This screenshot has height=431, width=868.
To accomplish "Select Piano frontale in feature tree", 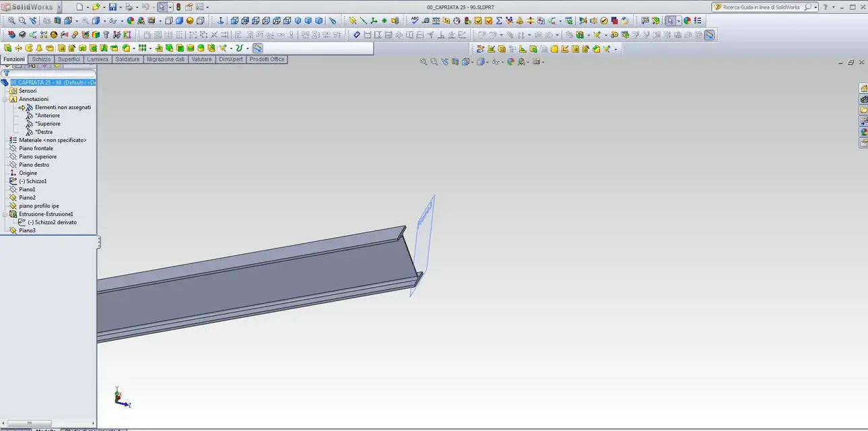I will pyautogui.click(x=36, y=148).
